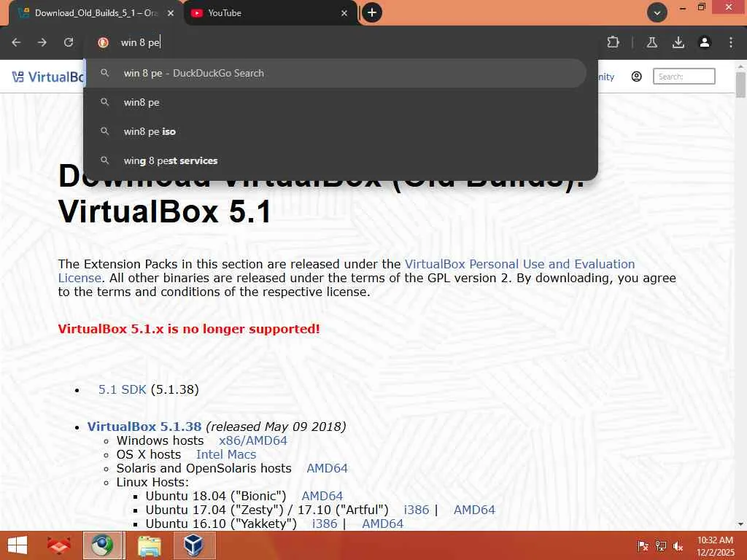747x560 pixels.
Task: Open the browser icon in the taskbar
Action: point(102,545)
